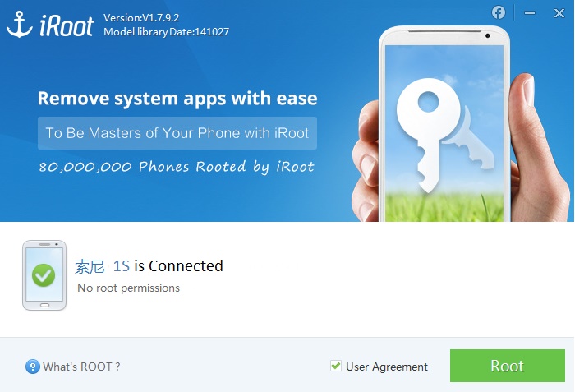Toggle the User Agreement checkbox
The width and height of the screenshot is (575, 392).
[x=335, y=366]
